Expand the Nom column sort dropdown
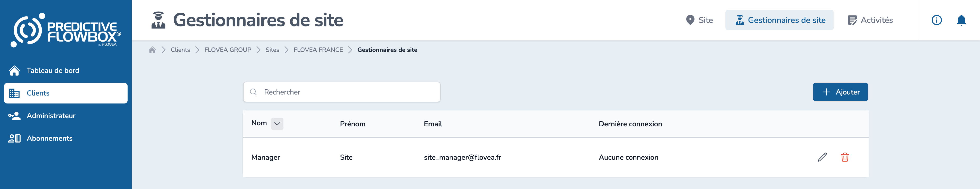 [277, 124]
